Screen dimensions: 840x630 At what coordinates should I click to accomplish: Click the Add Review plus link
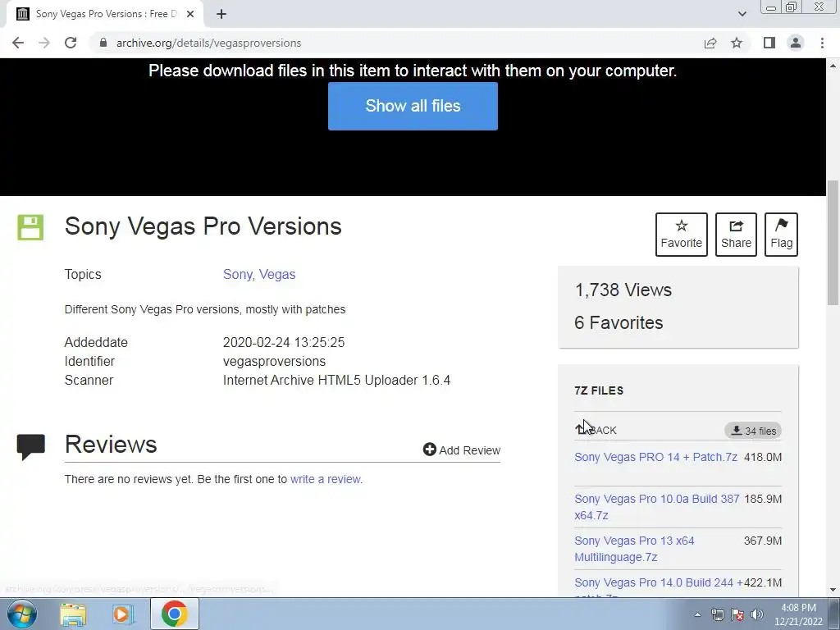tap(462, 450)
